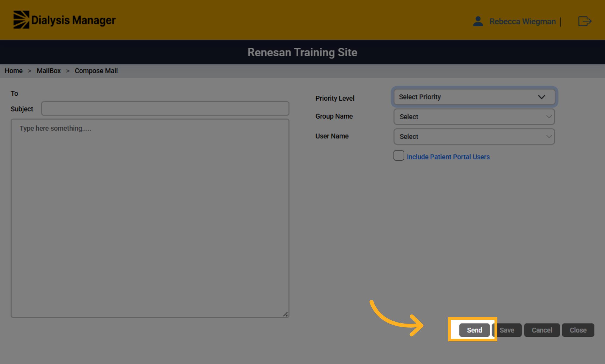Go to Home in breadcrumb
The width and height of the screenshot is (605, 364).
point(14,71)
